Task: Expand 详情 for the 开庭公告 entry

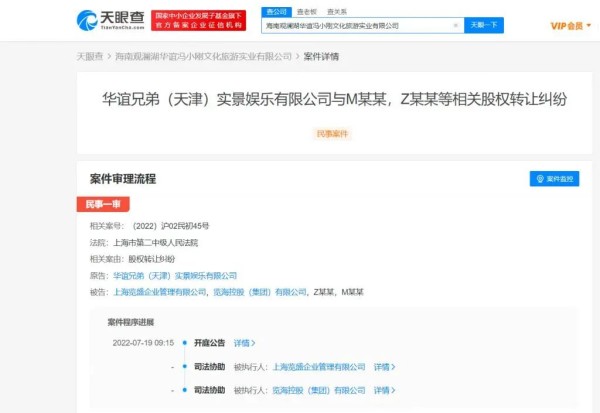Action: pos(244,342)
